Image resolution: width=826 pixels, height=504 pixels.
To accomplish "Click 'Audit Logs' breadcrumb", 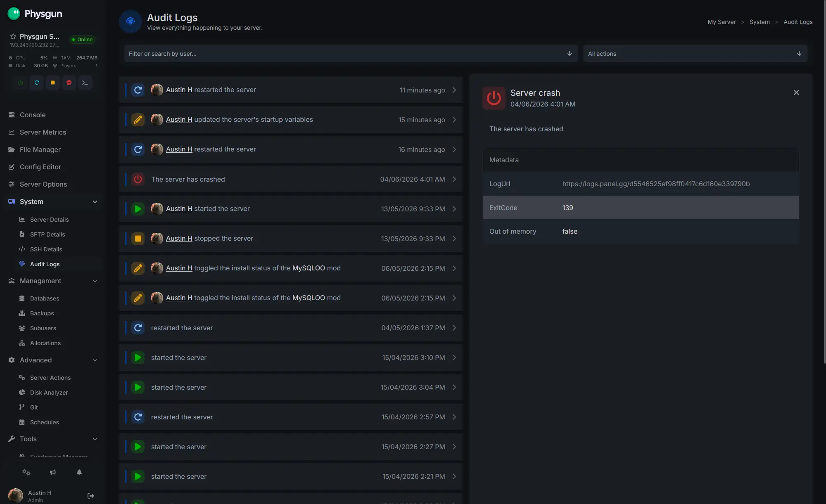I will point(798,22).
